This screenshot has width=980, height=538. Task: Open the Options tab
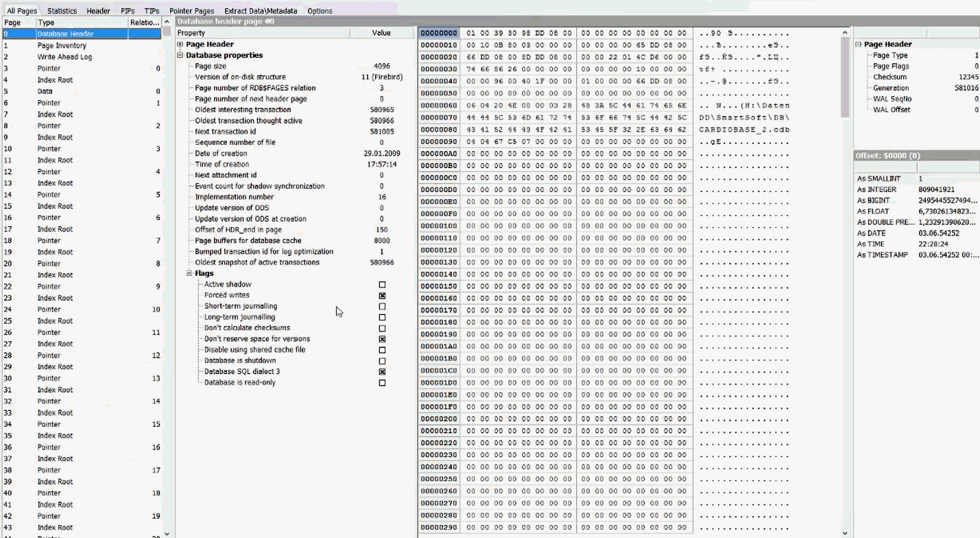pos(320,11)
